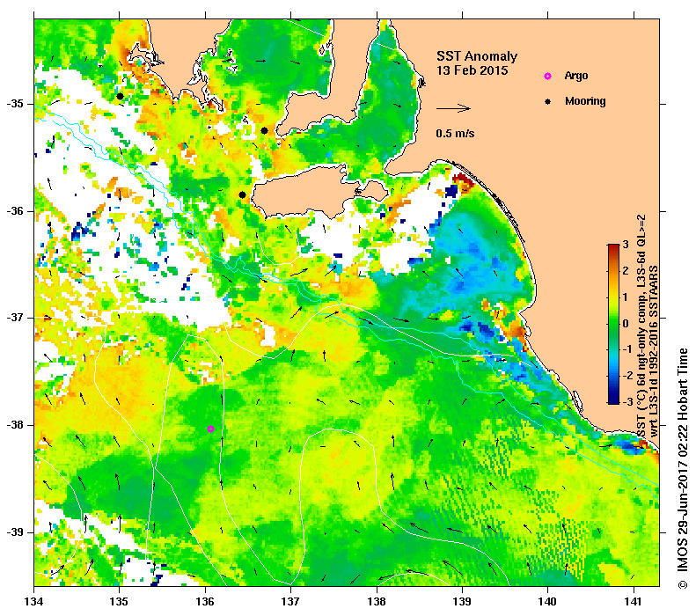Click the magenta Argo symbol in the legend

[548, 77]
